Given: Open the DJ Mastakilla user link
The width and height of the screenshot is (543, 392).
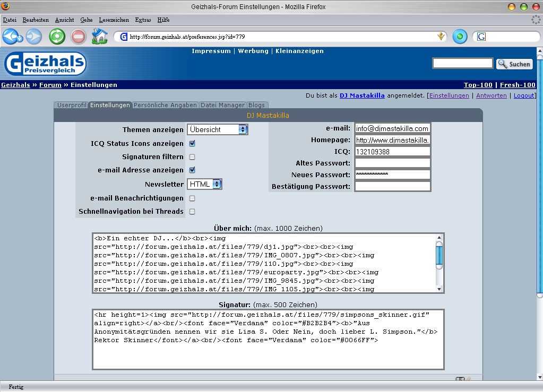Looking at the screenshot, I should (x=362, y=95).
